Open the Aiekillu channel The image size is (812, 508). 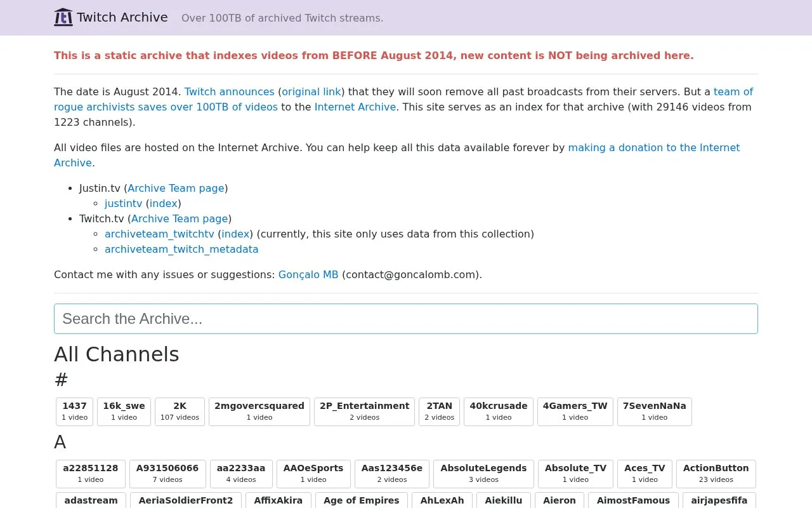[x=504, y=500]
